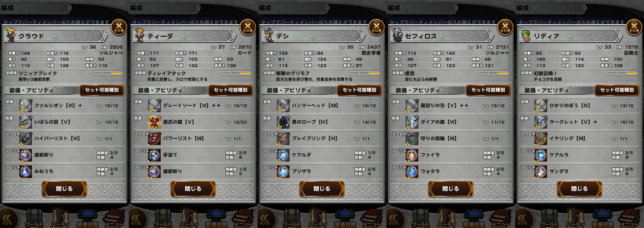This screenshot has height=228, width=644.
Task: Click 閉じる button under セフィロス panel
Action: 451,189
